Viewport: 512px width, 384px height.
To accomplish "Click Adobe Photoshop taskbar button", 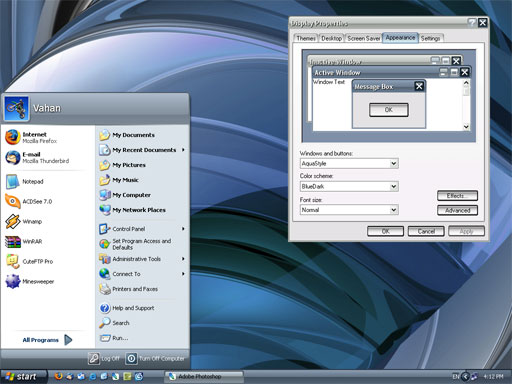I will (x=204, y=377).
